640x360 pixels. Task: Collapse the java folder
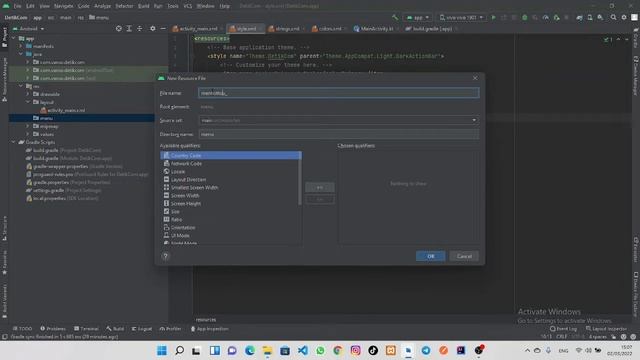click(21, 54)
